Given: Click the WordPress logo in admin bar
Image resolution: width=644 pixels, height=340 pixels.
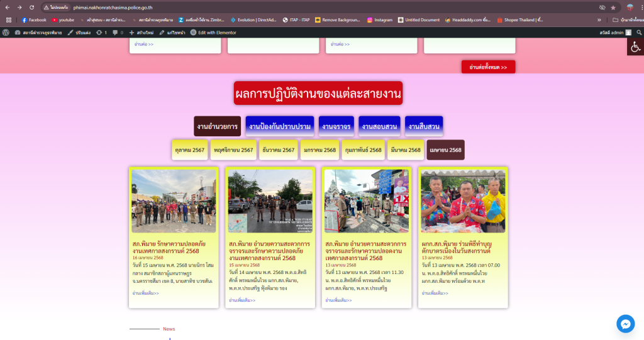Looking at the screenshot, I should pos(6,32).
